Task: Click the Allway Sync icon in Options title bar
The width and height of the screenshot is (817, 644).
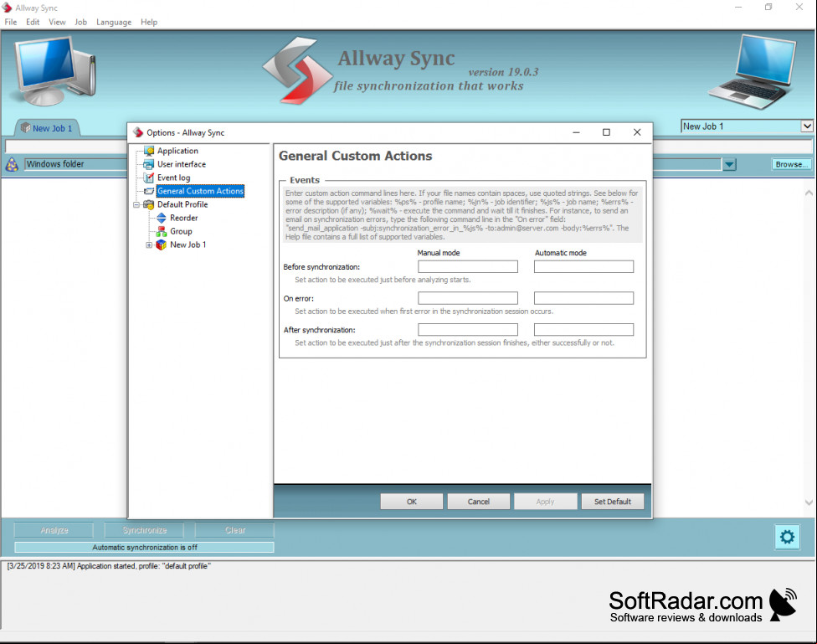Action: [138, 132]
